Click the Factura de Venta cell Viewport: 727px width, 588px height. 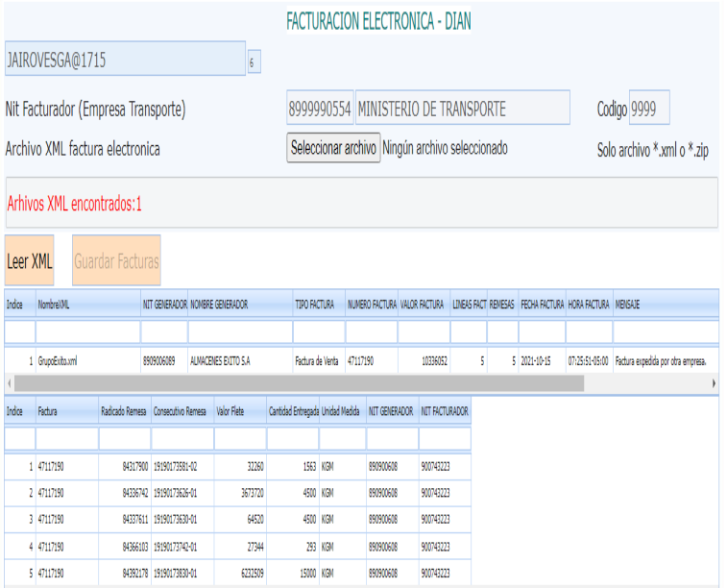point(319,361)
